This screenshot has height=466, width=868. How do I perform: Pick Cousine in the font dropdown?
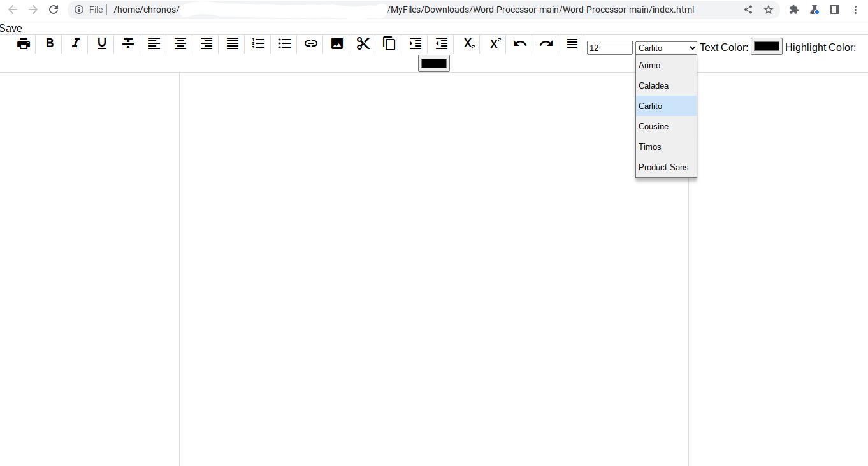tap(653, 126)
